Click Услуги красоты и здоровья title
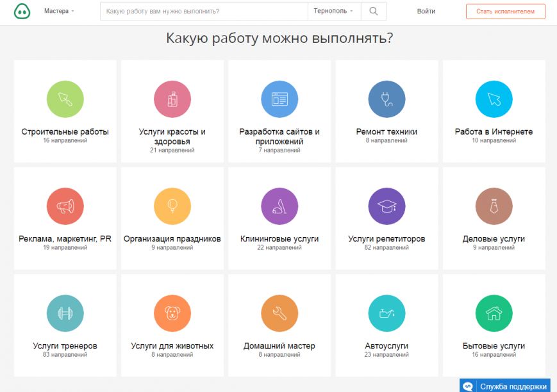This screenshot has width=557, height=392. (172, 136)
